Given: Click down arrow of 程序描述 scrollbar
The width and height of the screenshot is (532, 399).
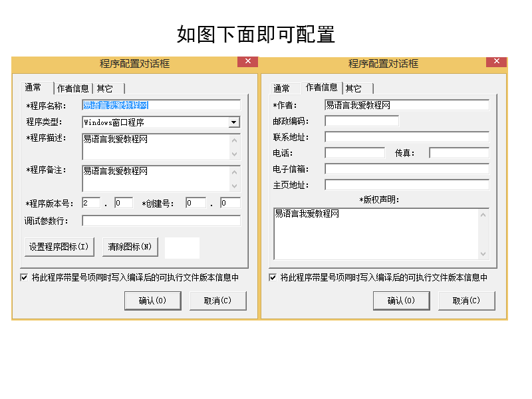Looking at the screenshot, I should tap(235, 154).
